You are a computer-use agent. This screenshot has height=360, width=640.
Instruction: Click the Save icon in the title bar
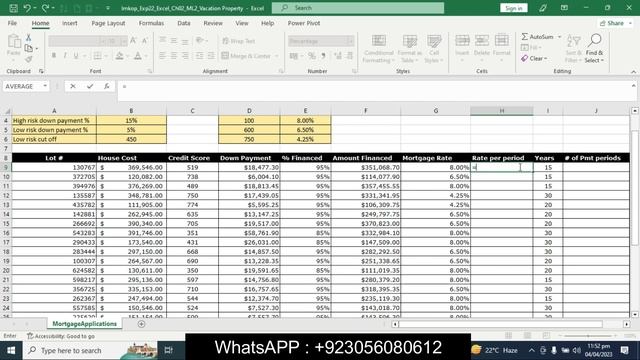pyautogui.click(x=13, y=8)
